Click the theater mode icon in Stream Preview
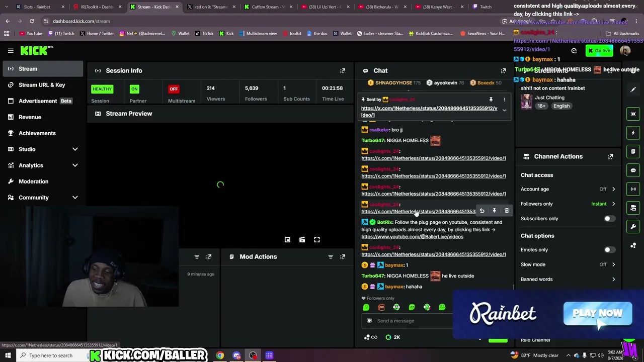The image size is (644, 362). [x=302, y=240]
